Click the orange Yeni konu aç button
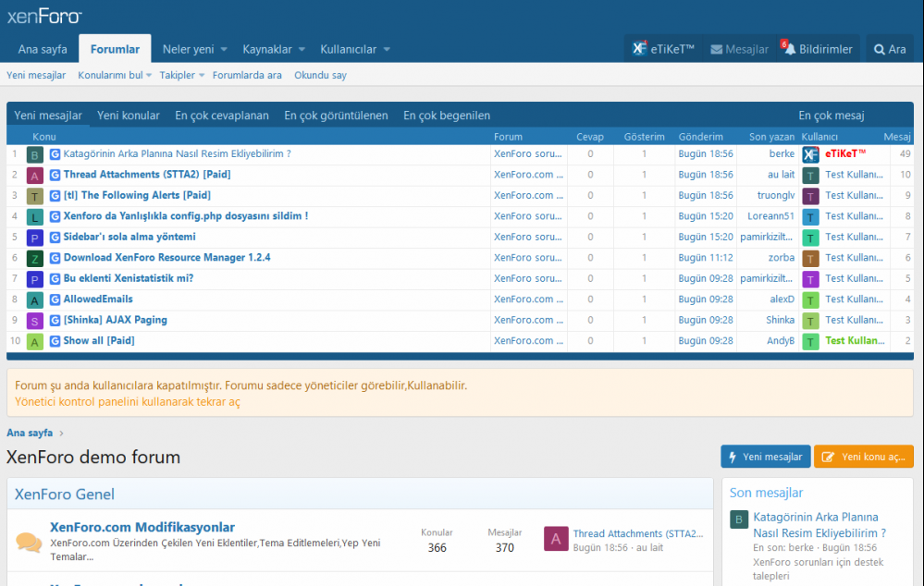 pos(864,457)
